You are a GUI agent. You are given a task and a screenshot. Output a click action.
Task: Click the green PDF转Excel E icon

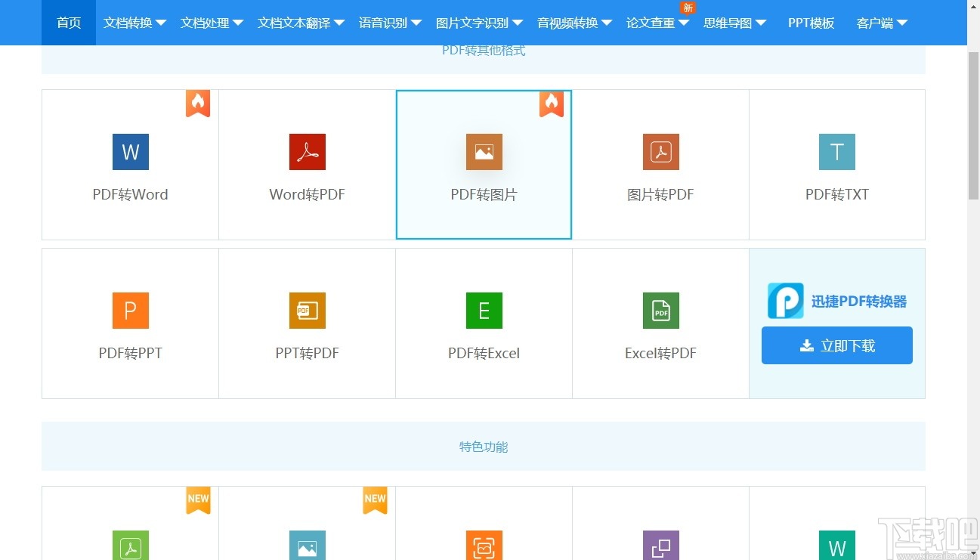pyautogui.click(x=484, y=311)
